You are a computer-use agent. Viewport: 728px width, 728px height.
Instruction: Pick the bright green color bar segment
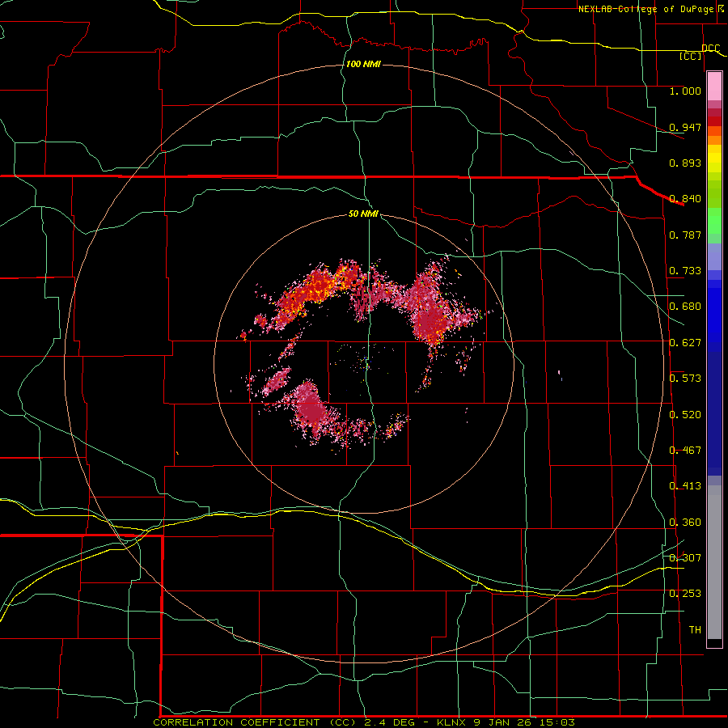click(714, 222)
